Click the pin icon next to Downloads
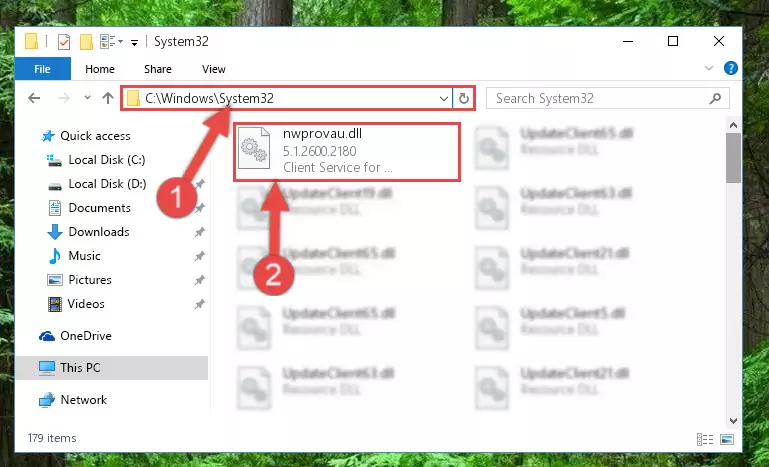The image size is (769, 467). pyautogui.click(x=199, y=232)
